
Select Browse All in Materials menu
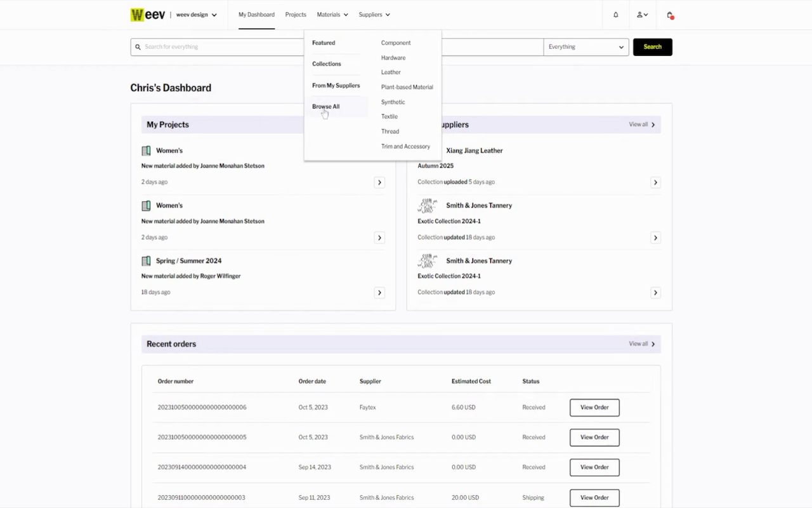(325, 107)
